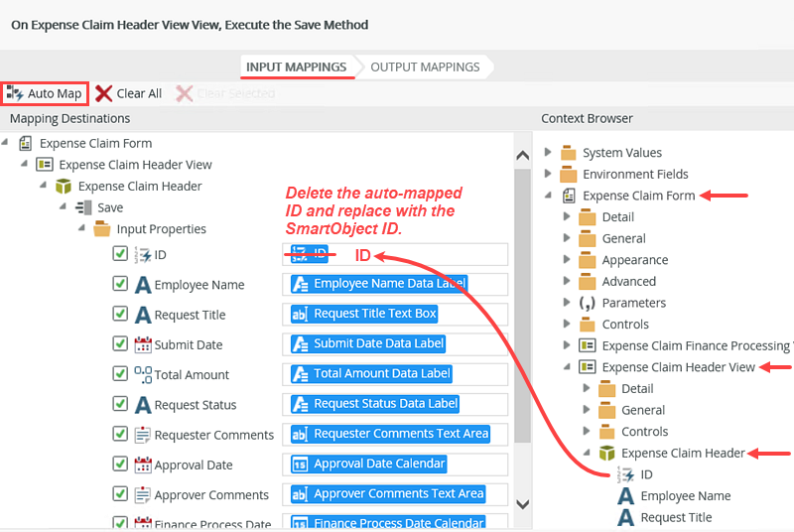Collapse Expense Claim Form in Mapping Destinations
This screenshot has width=794, height=532.
click(5, 142)
